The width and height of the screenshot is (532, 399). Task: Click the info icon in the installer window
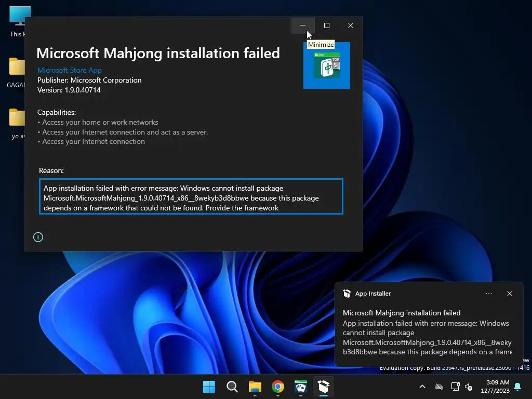point(38,237)
